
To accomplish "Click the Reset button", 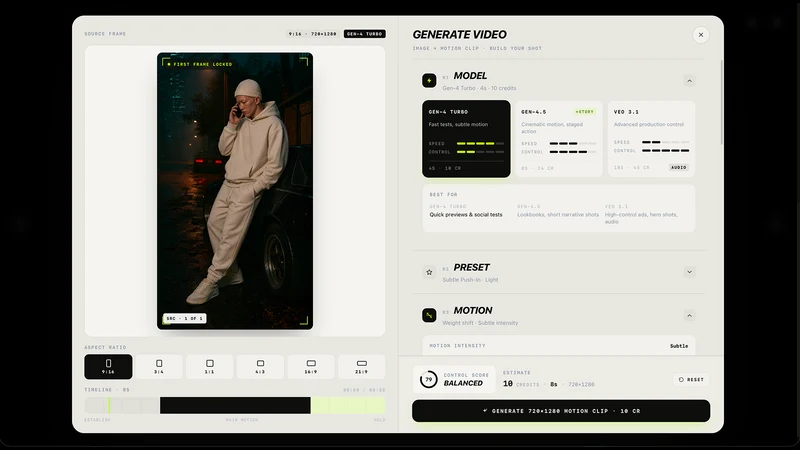I will (x=691, y=380).
